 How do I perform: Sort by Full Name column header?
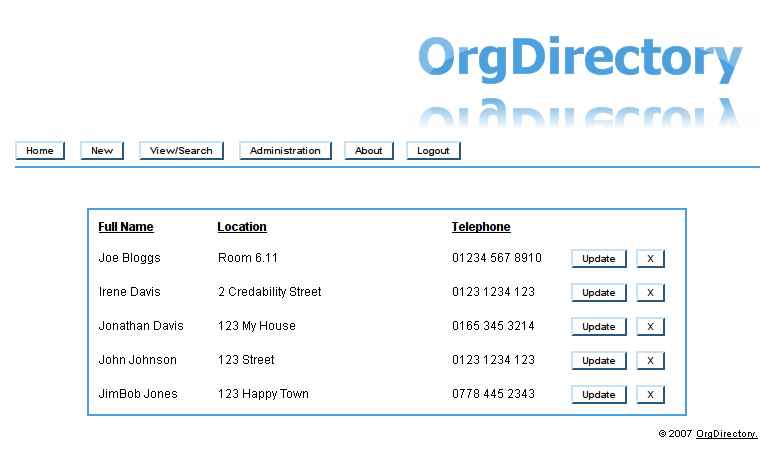tap(126, 227)
